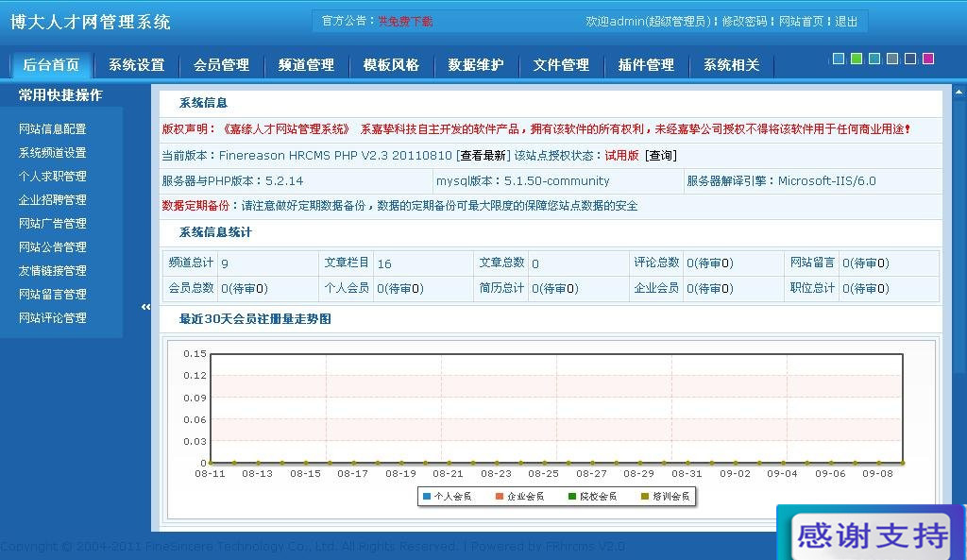Open the 后台首页 tab

[x=51, y=65]
